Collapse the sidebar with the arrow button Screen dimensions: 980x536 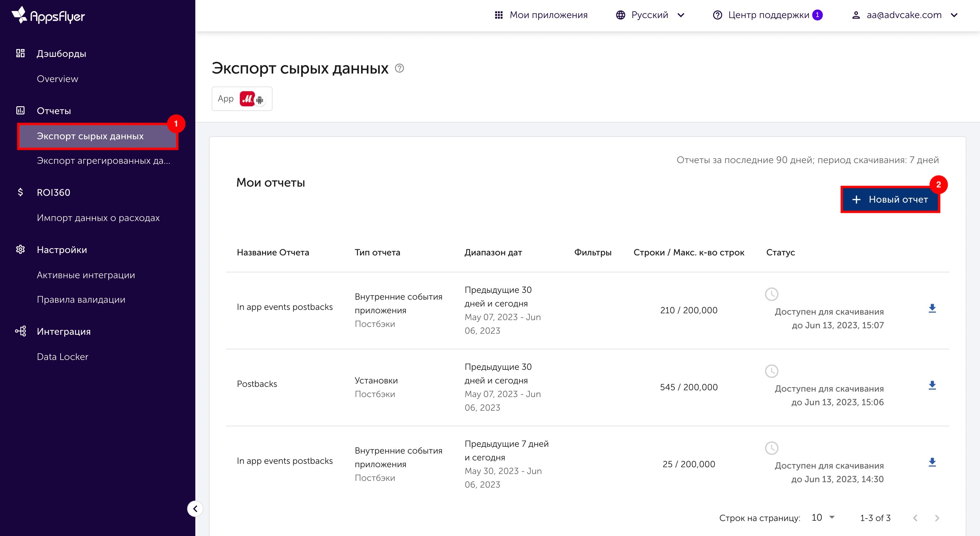pyautogui.click(x=195, y=509)
